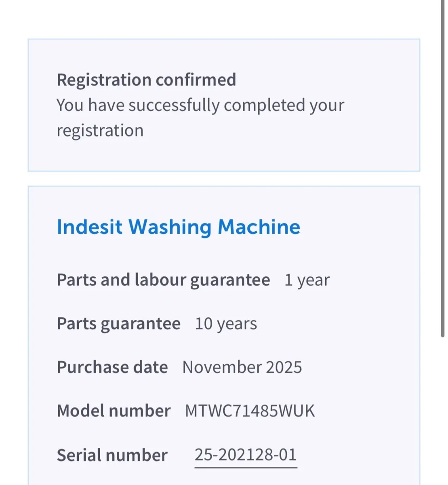Screen dimensions: 448x485
Task: Select the model number MTWC71485WUK
Action: [249, 411]
